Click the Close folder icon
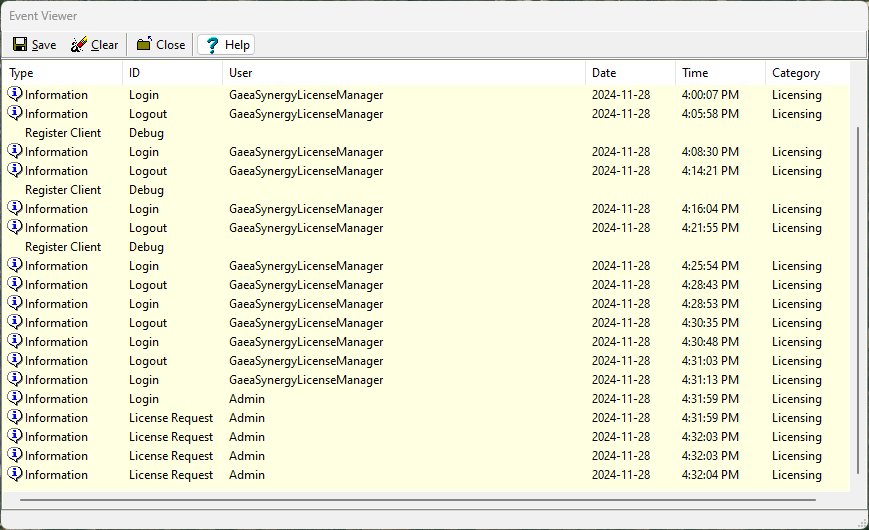 click(x=144, y=45)
